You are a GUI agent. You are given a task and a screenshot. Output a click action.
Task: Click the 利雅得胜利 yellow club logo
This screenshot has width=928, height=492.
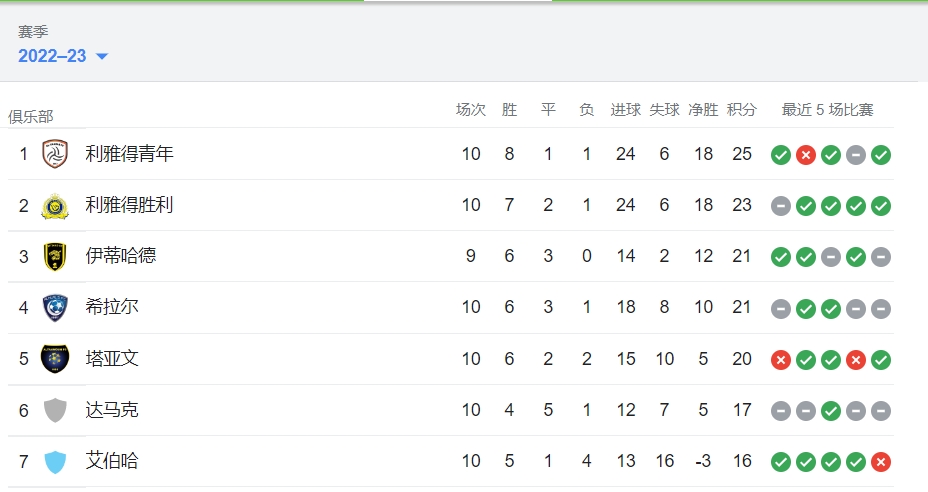click(55, 205)
